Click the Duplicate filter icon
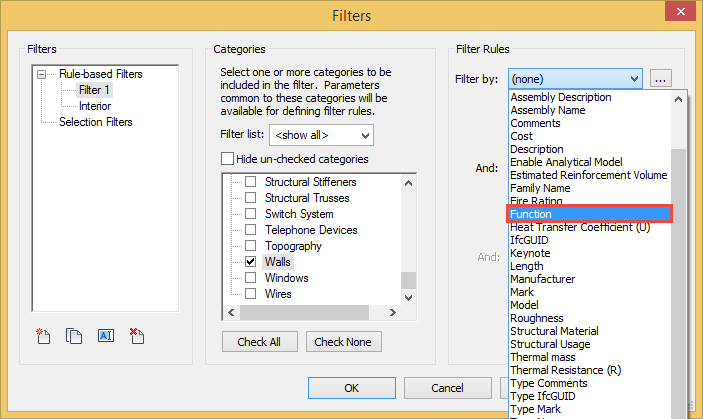The height and width of the screenshot is (419, 703). [x=74, y=336]
